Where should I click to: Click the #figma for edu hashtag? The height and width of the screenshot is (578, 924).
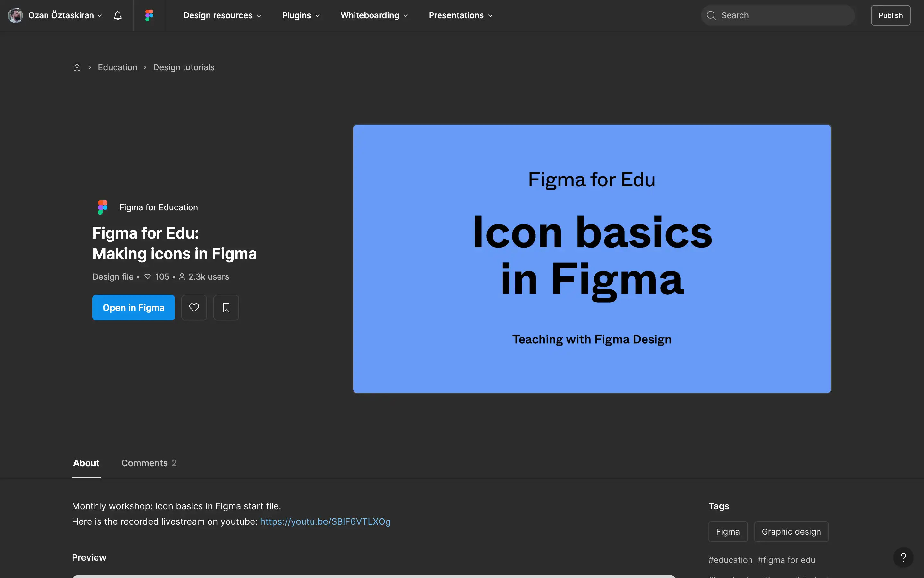tap(787, 560)
